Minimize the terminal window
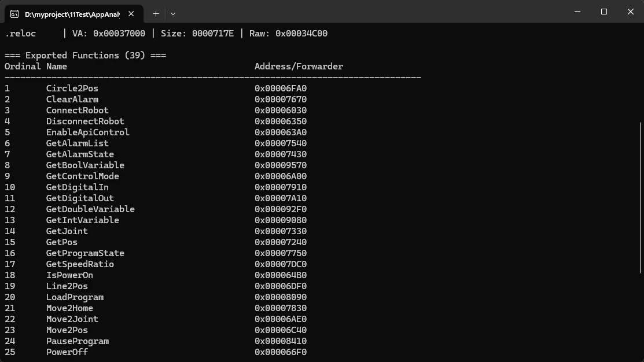This screenshot has width=644, height=362. tap(577, 12)
